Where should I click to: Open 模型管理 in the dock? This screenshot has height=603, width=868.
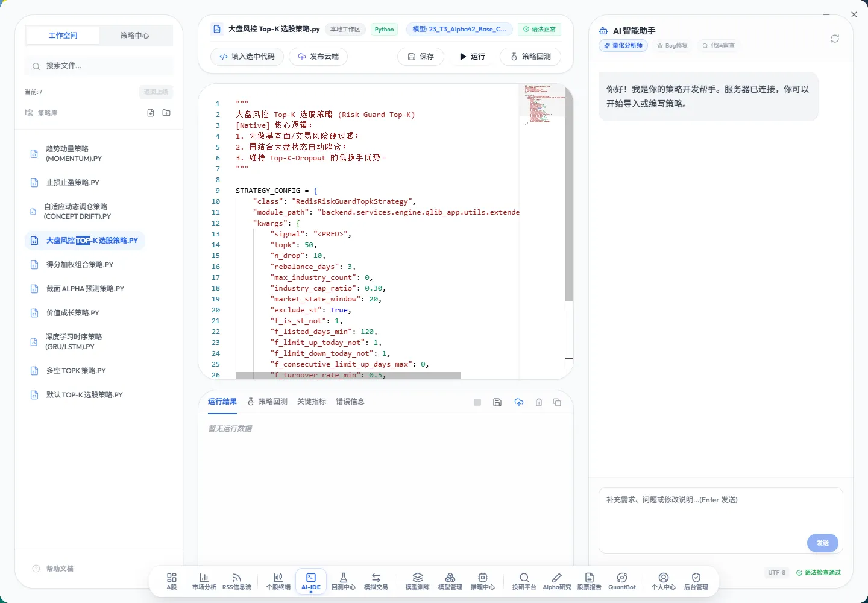[x=450, y=581]
